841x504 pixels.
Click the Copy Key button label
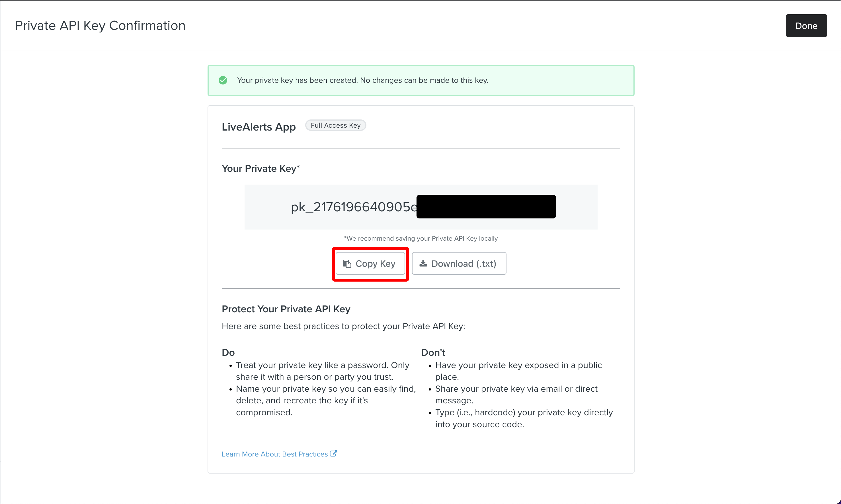click(375, 264)
